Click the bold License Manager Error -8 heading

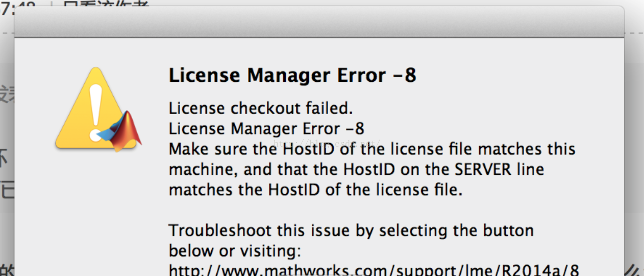coord(292,76)
